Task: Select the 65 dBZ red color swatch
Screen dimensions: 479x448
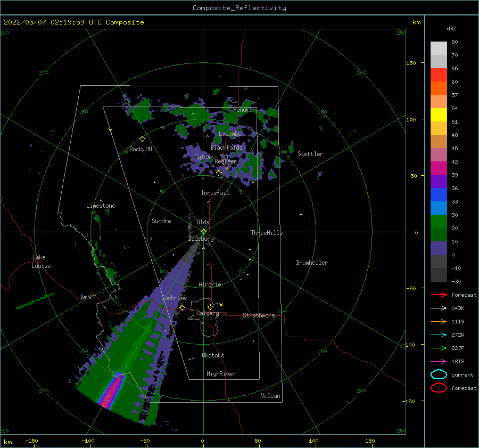Action: (x=439, y=75)
